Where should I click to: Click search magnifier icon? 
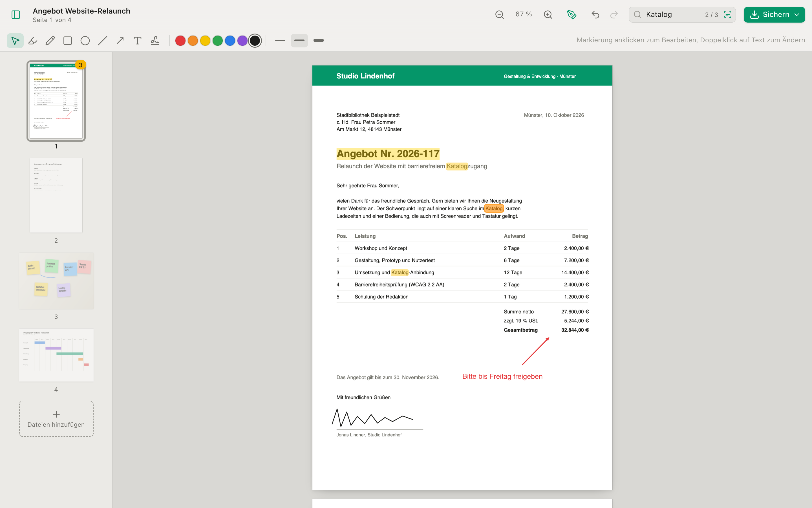(x=637, y=14)
